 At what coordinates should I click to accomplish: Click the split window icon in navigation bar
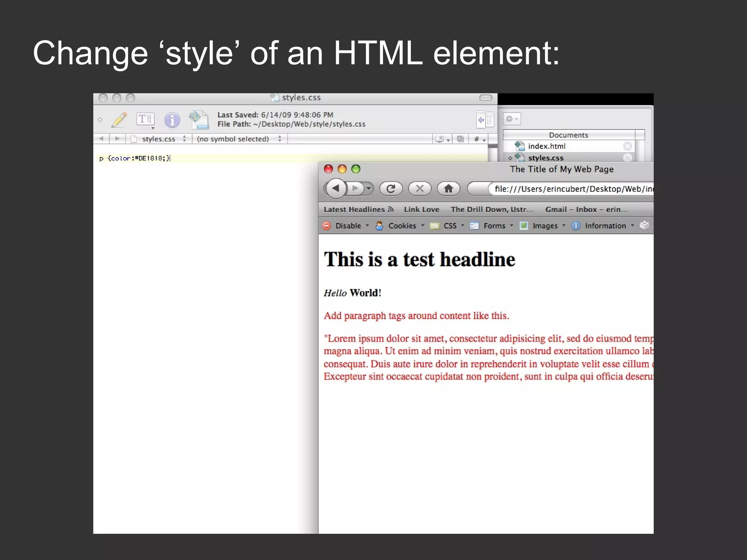(x=460, y=139)
